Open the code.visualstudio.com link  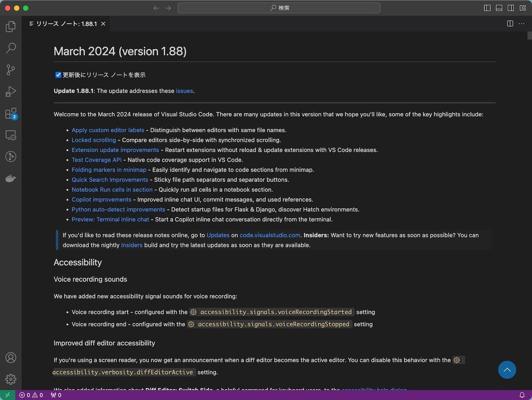click(270, 235)
